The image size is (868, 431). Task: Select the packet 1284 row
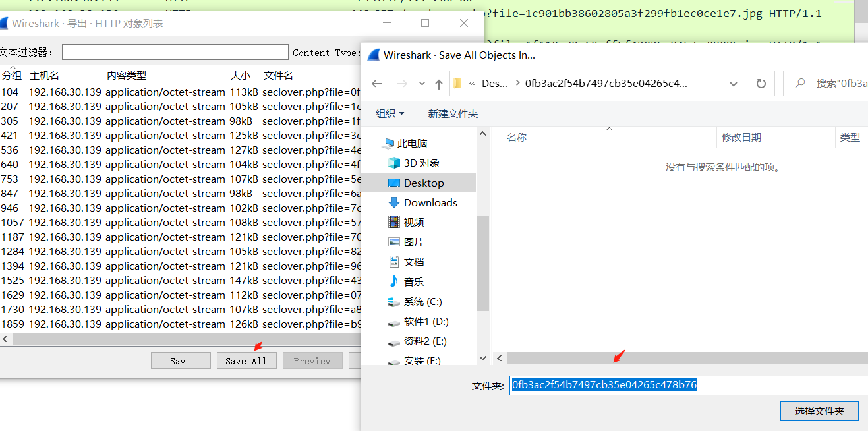[181, 251]
